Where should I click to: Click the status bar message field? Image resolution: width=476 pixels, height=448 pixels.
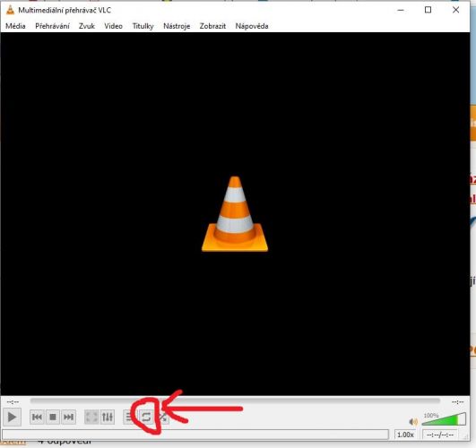(x=195, y=435)
